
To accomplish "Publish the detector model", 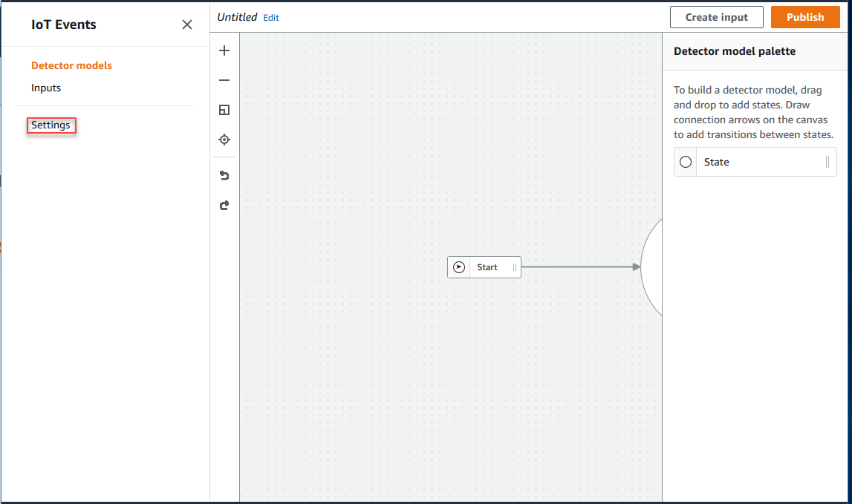I will [805, 17].
